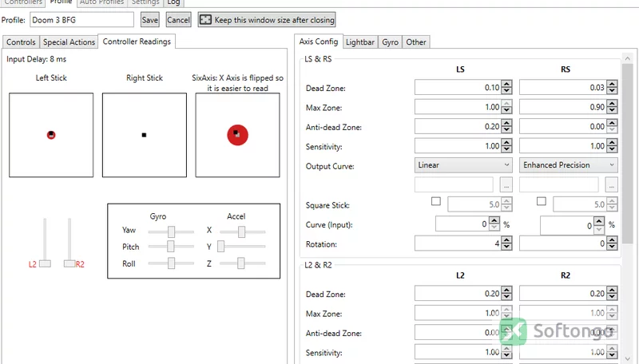639x364 pixels.
Task: Increase RS Dead Zone with up arrow
Action: tap(612, 84)
